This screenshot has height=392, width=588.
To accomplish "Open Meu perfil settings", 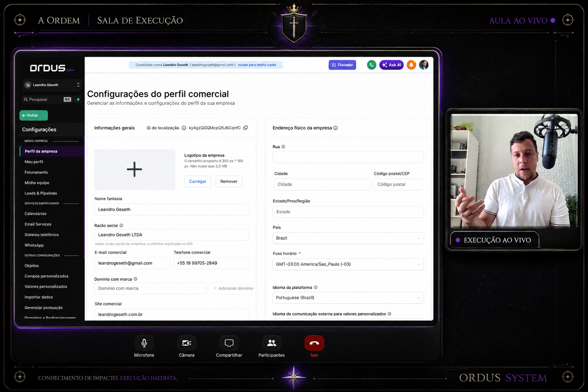I will click(34, 162).
